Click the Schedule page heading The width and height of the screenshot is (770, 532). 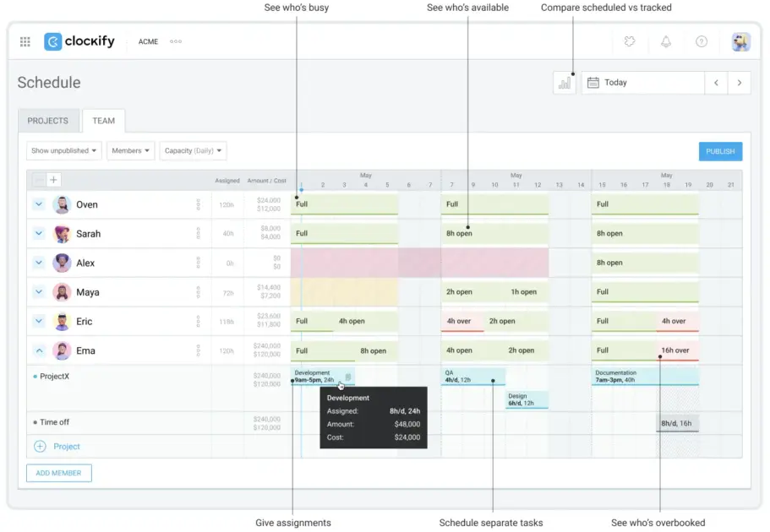(x=49, y=83)
